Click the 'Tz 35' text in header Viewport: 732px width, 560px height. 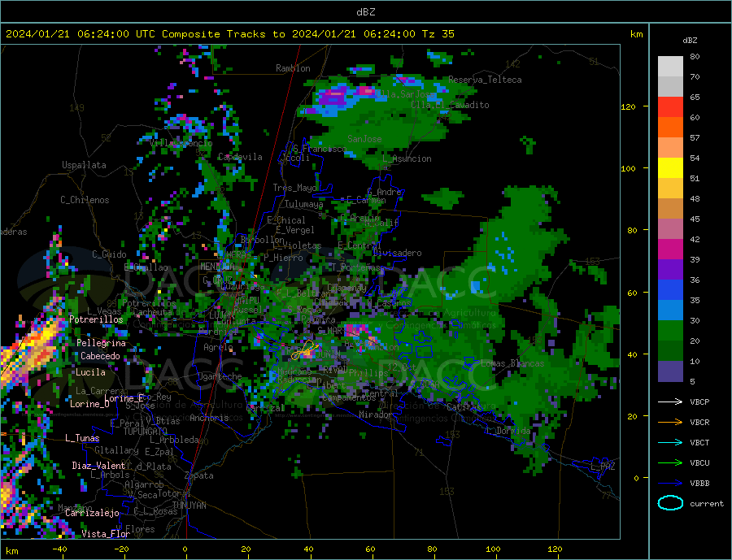438,34
